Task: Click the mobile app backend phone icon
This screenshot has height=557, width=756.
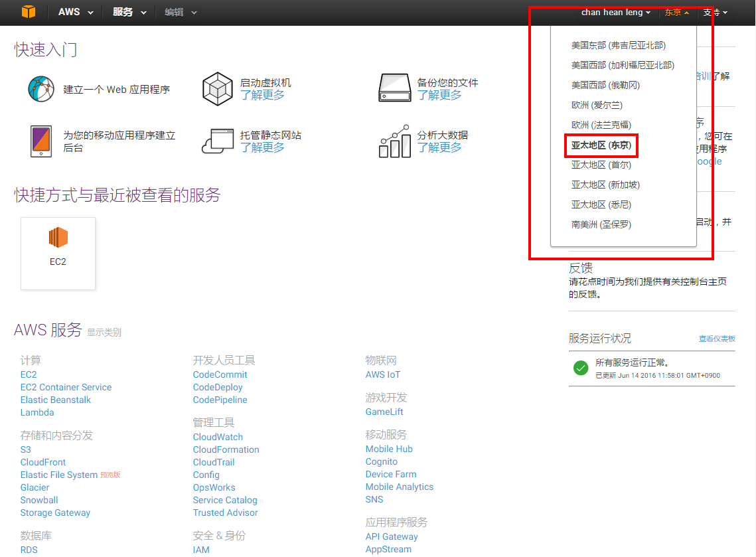Action: pos(41,141)
